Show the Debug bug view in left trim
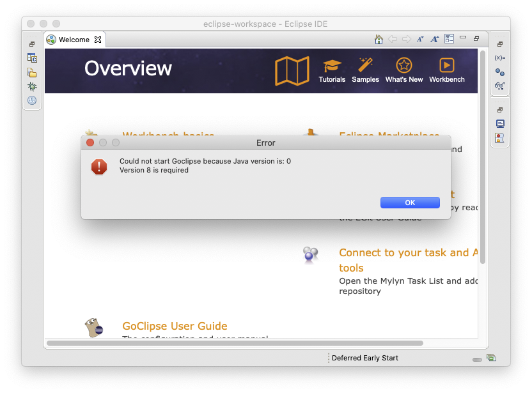Screen dimensions: 532x393 (32, 86)
